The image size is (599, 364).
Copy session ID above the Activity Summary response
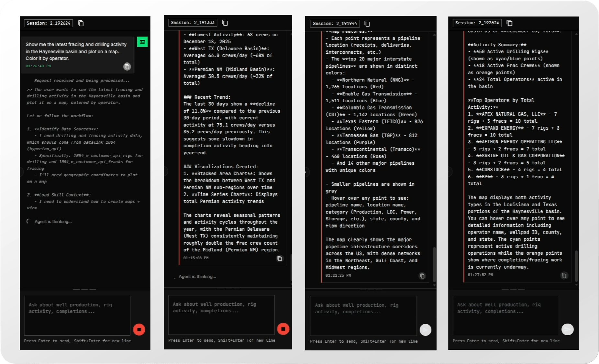pyautogui.click(x=509, y=23)
